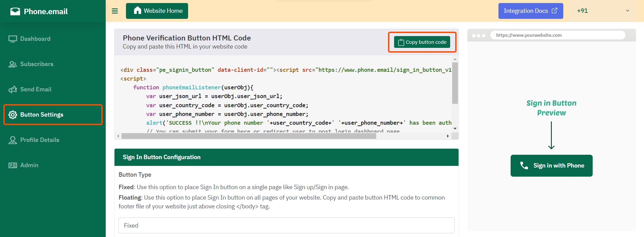Screen dimensions: 644x237
Task: Click the Sign in with Phone preview button
Action: point(551,166)
